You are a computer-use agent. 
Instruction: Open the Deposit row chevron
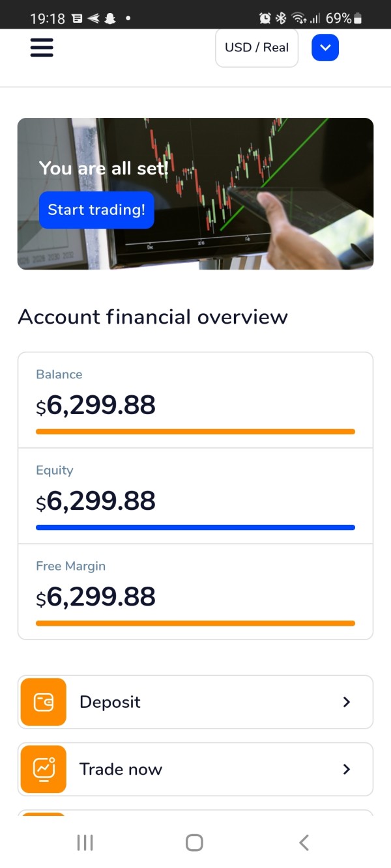coord(347,702)
